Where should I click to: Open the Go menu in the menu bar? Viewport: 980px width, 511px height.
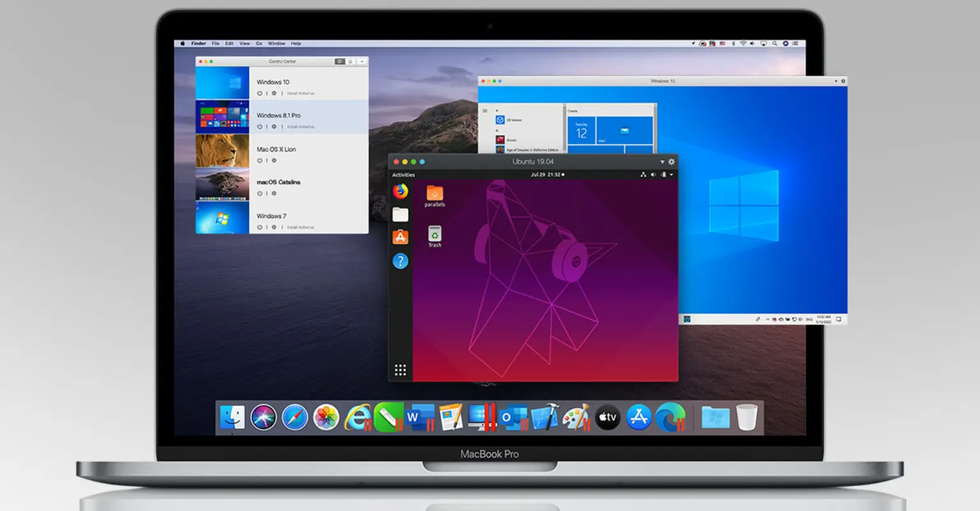pyautogui.click(x=259, y=43)
